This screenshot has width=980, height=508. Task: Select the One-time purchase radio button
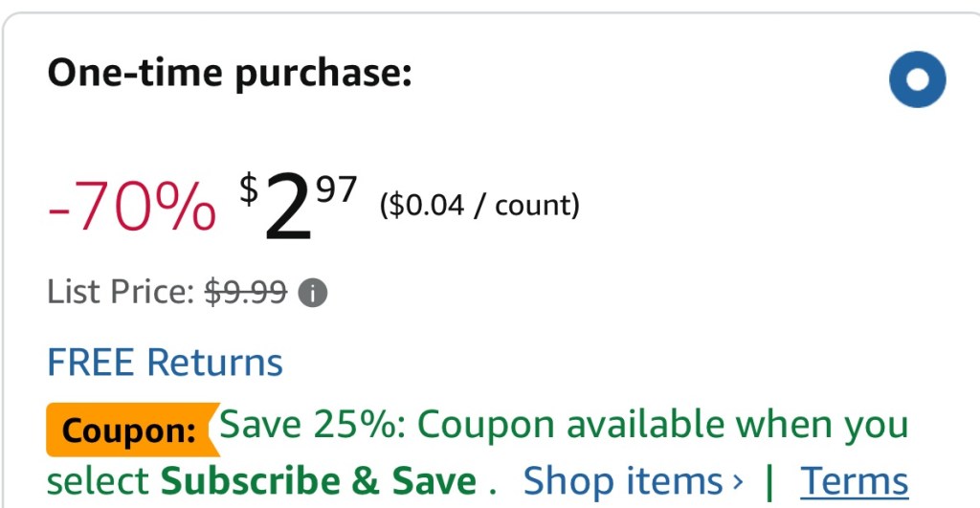point(916,79)
